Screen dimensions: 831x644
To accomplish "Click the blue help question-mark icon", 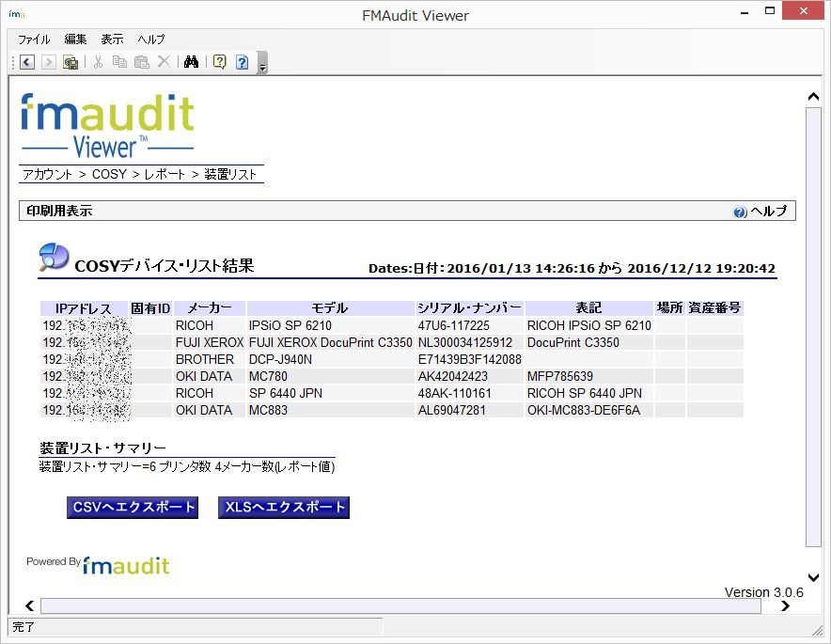I will pyautogui.click(x=243, y=62).
